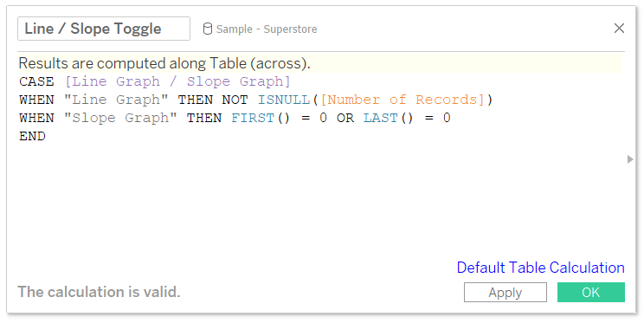Click the END keyword in the formula
Screen dimensions: 644x323
coord(32,136)
